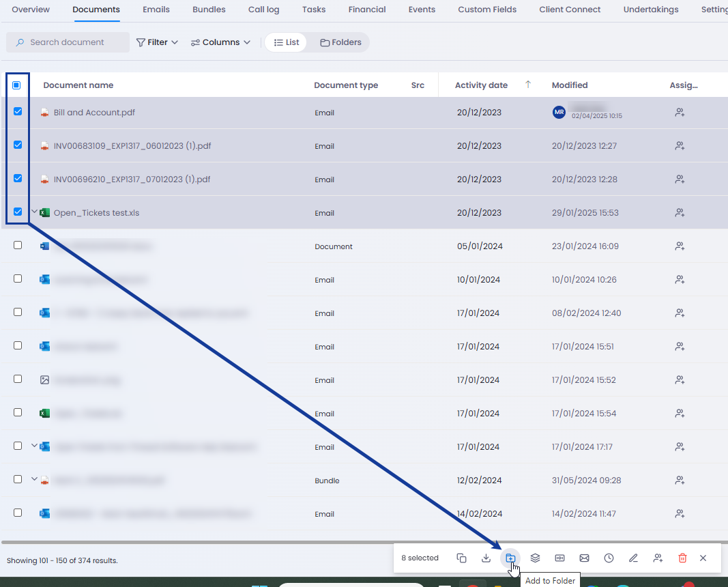
Task: Click the copy icon in action bar
Action: coord(461,558)
